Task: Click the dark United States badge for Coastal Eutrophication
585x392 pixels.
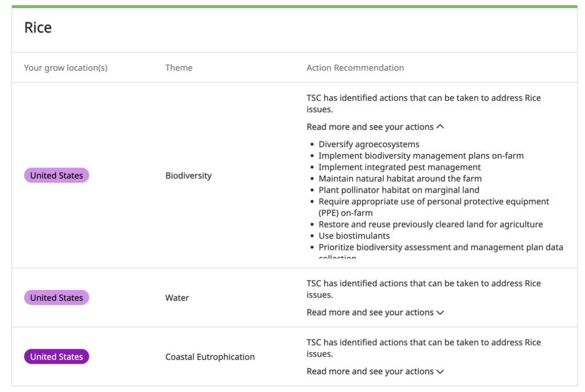Action: [56, 356]
